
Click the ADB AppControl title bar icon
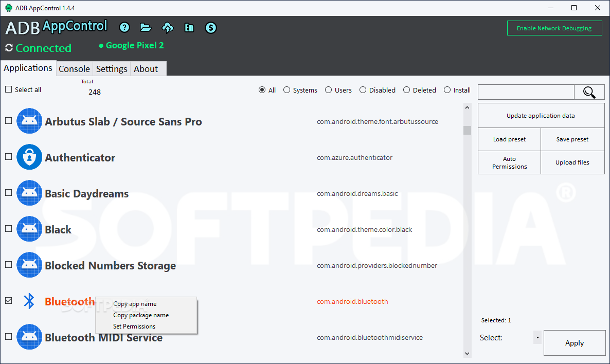9,8
